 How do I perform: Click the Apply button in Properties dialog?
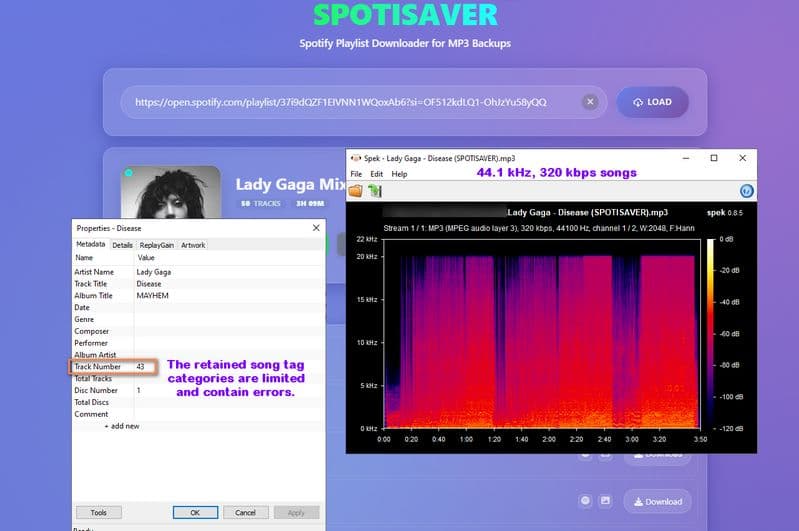point(297,512)
